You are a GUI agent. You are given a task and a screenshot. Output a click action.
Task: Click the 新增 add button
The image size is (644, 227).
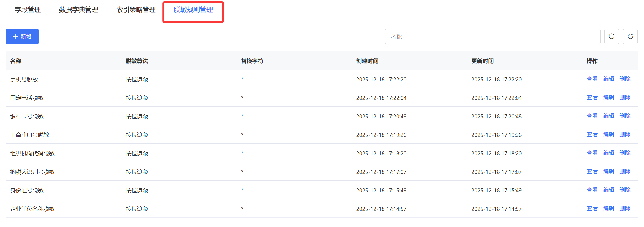[x=22, y=36]
